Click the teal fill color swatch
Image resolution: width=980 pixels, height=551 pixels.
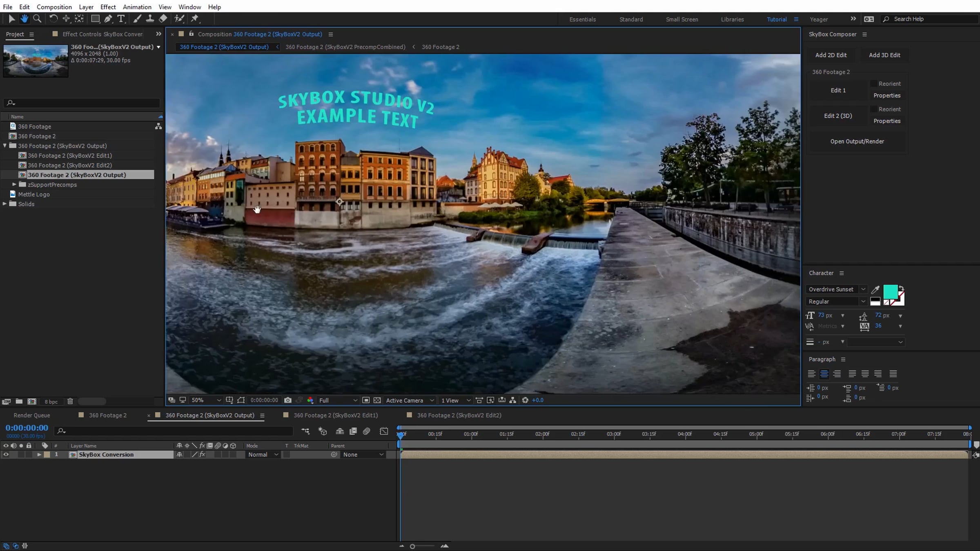pyautogui.click(x=890, y=292)
